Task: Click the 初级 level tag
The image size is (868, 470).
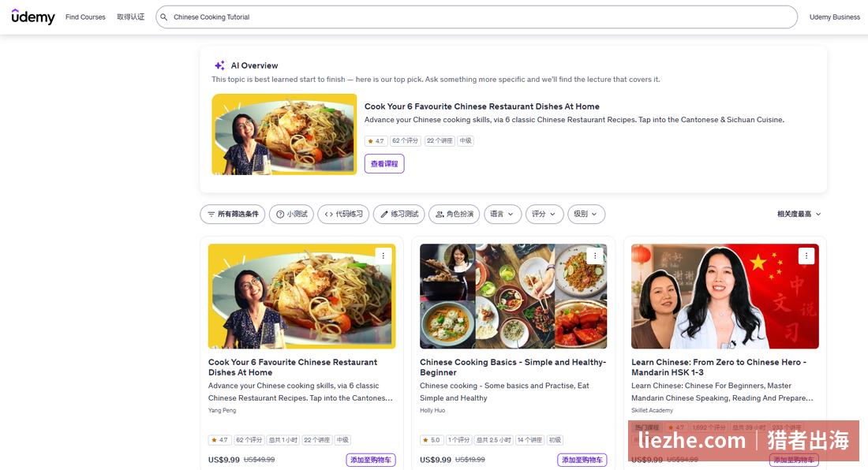Action: coord(556,440)
